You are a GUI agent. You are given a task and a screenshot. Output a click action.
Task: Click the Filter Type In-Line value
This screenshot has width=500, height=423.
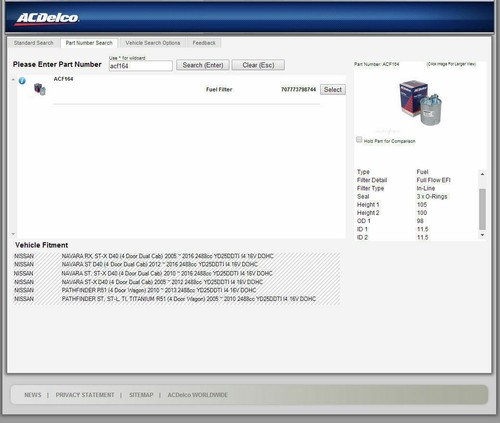(x=426, y=188)
